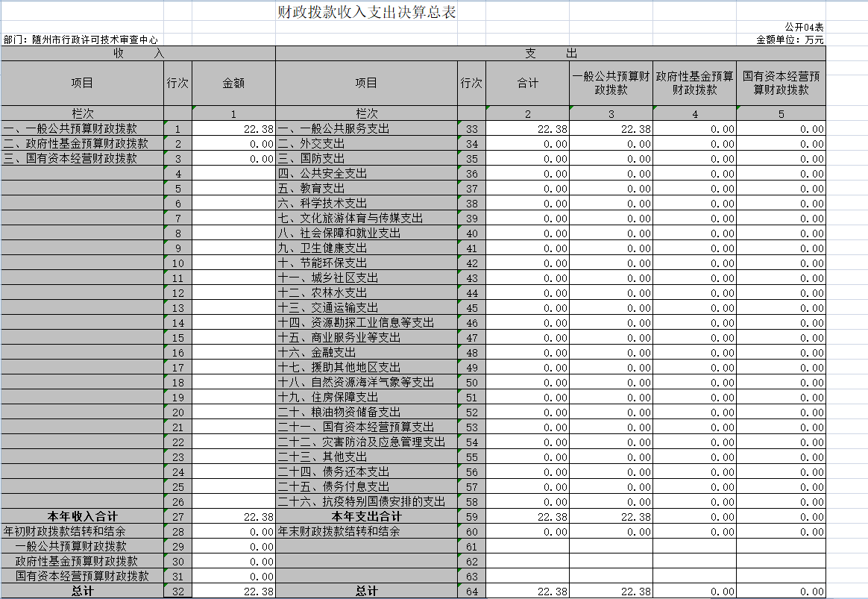Select the 收入 section header cell

pos(138,54)
